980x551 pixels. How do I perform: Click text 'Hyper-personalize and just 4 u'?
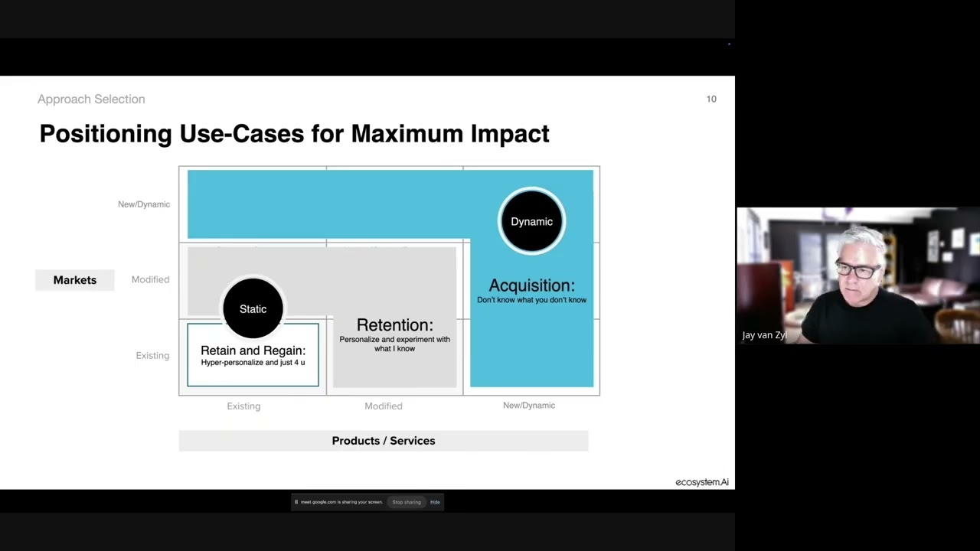(x=253, y=362)
